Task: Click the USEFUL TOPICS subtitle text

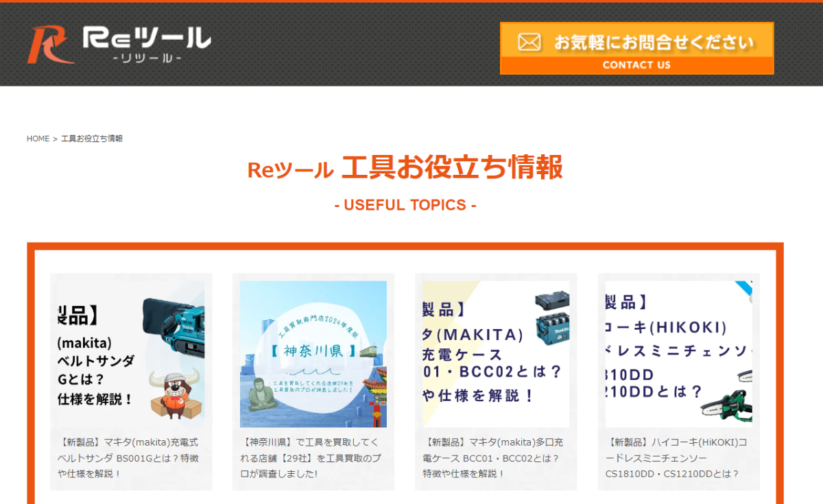Action: click(x=405, y=205)
